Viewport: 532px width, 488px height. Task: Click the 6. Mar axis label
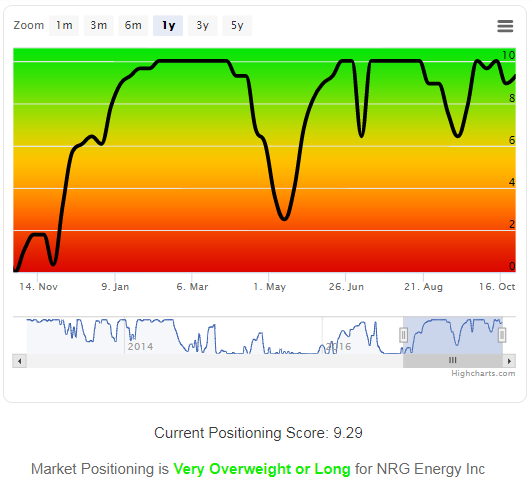(192, 287)
